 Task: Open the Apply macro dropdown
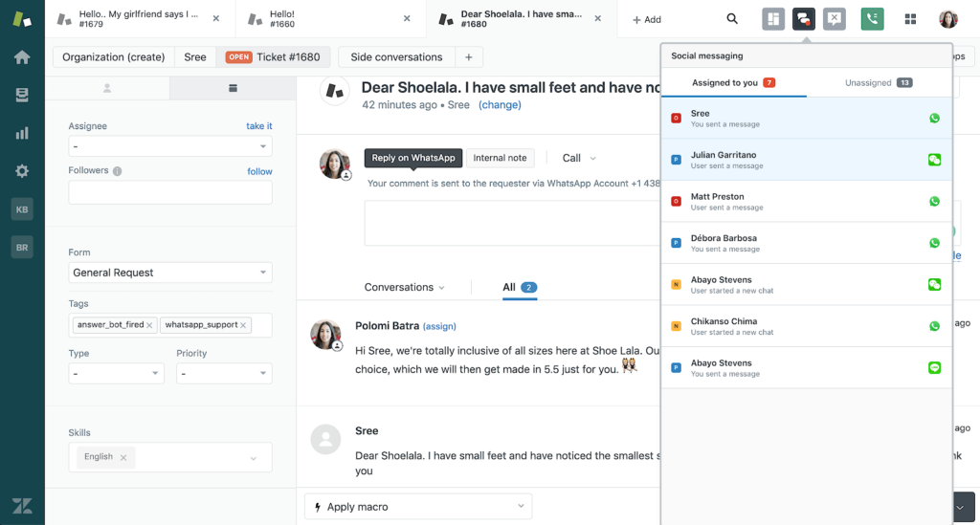click(x=418, y=506)
